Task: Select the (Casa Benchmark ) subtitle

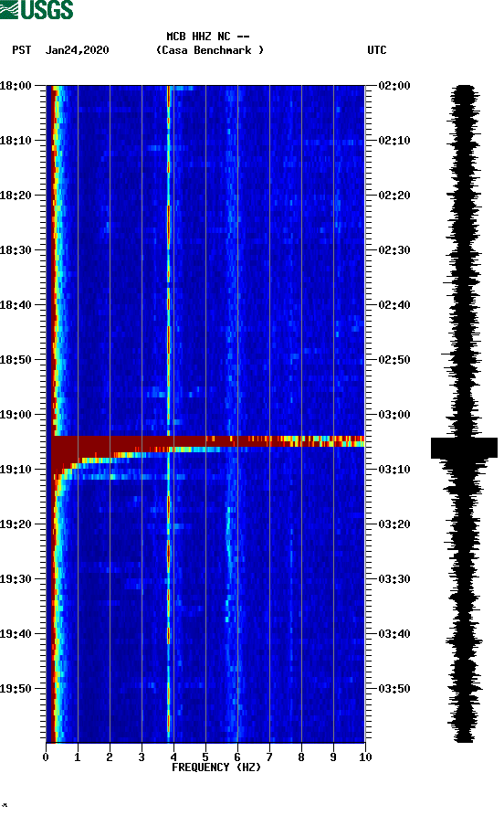Action: tap(210, 50)
